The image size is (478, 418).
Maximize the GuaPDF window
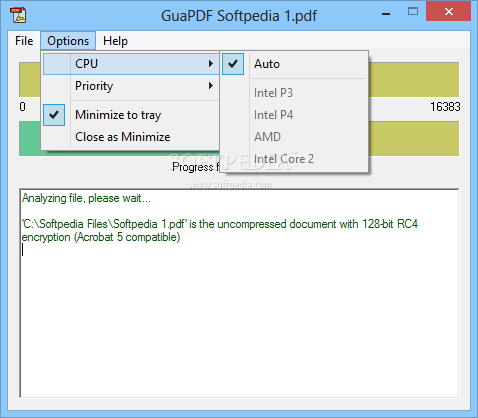(x=413, y=12)
